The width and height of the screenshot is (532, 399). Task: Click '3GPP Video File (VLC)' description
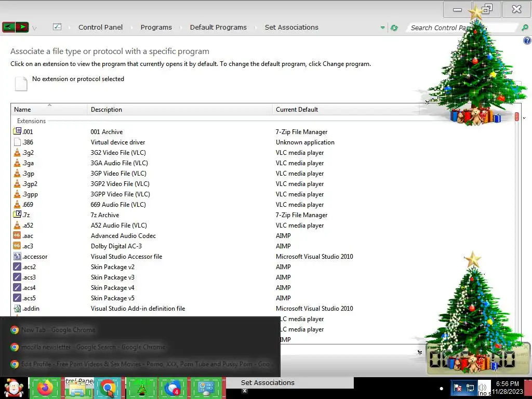(120, 194)
